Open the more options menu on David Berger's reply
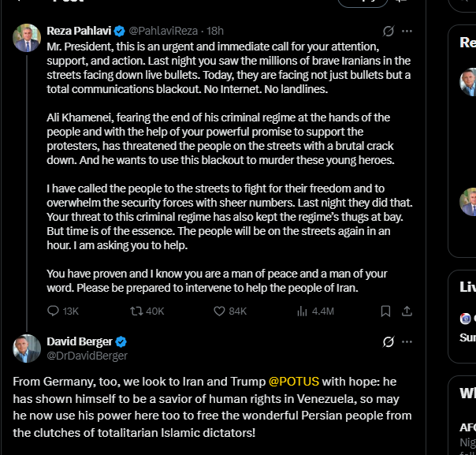 (407, 341)
